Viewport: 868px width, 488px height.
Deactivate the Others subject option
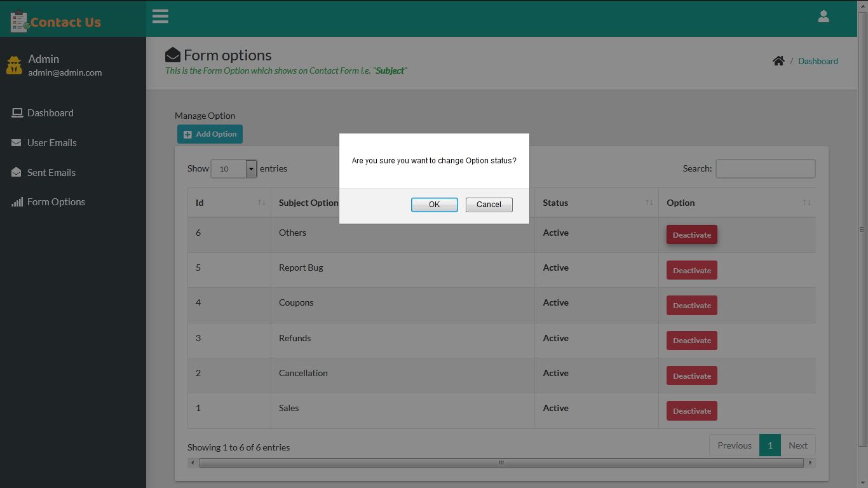[x=691, y=234]
